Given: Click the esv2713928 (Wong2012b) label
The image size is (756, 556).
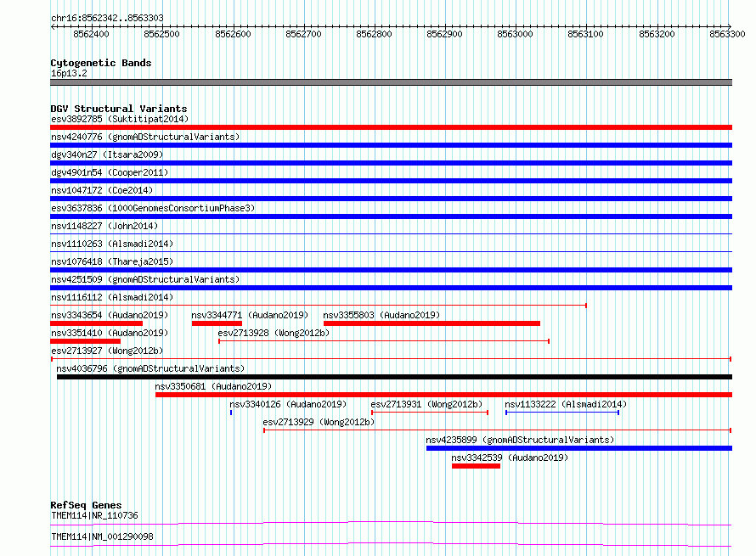Looking at the screenshot, I should pyautogui.click(x=274, y=333).
